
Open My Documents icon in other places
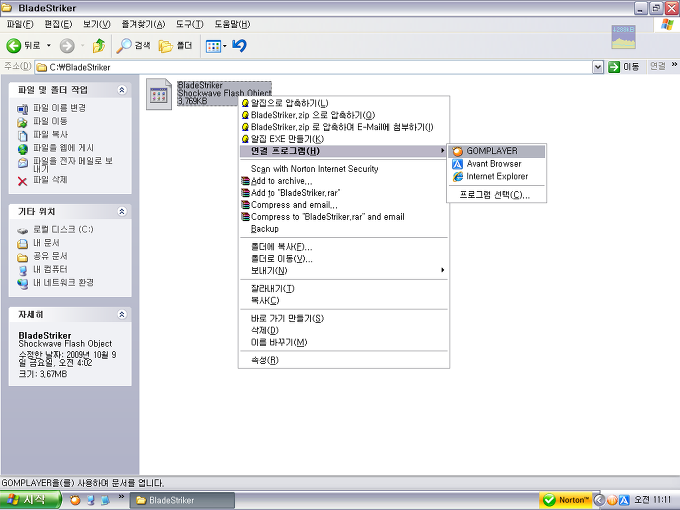[x=23, y=244]
